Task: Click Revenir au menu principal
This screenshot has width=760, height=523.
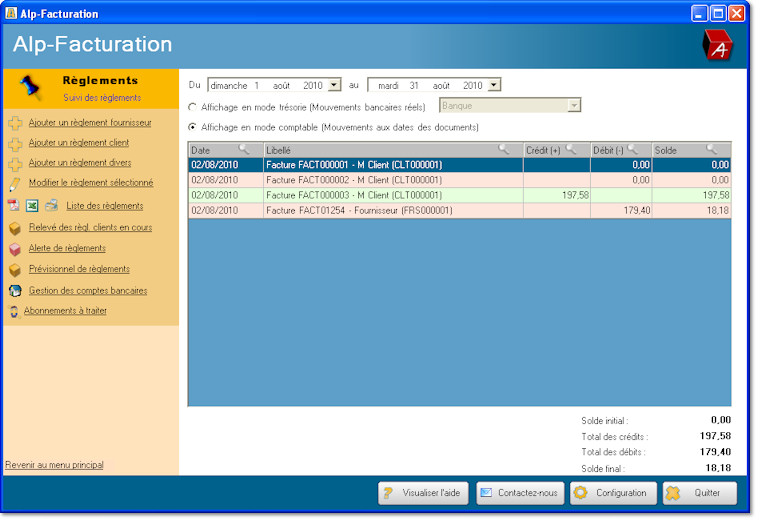Action: click(x=54, y=465)
